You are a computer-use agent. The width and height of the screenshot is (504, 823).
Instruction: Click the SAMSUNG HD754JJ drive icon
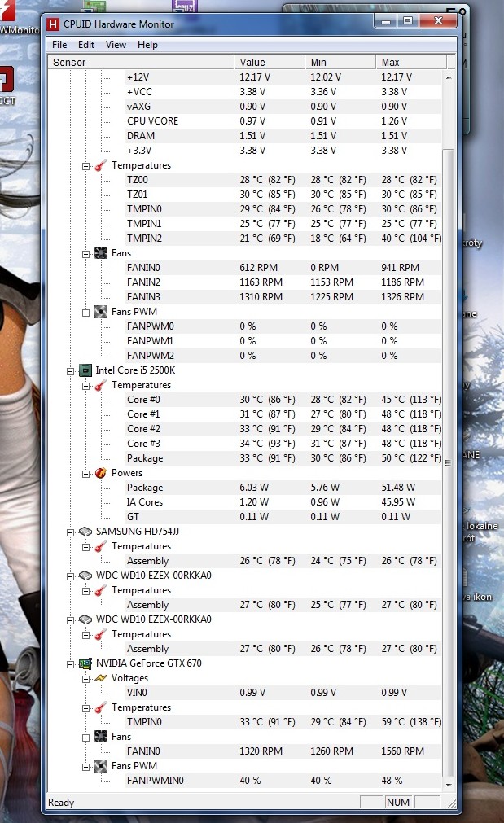tap(85, 532)
